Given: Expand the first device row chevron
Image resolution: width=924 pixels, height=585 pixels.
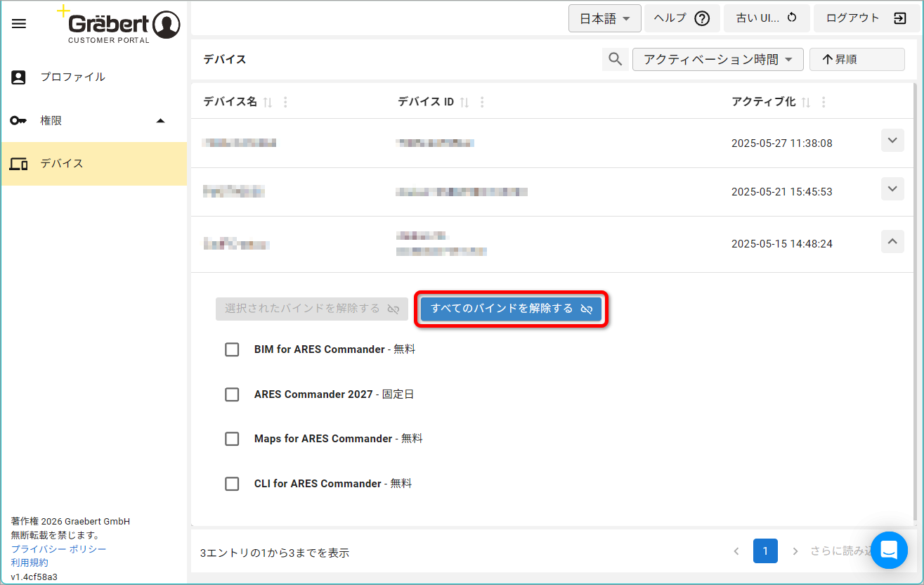Looking at the screenshot, I should tap(892, 141).
